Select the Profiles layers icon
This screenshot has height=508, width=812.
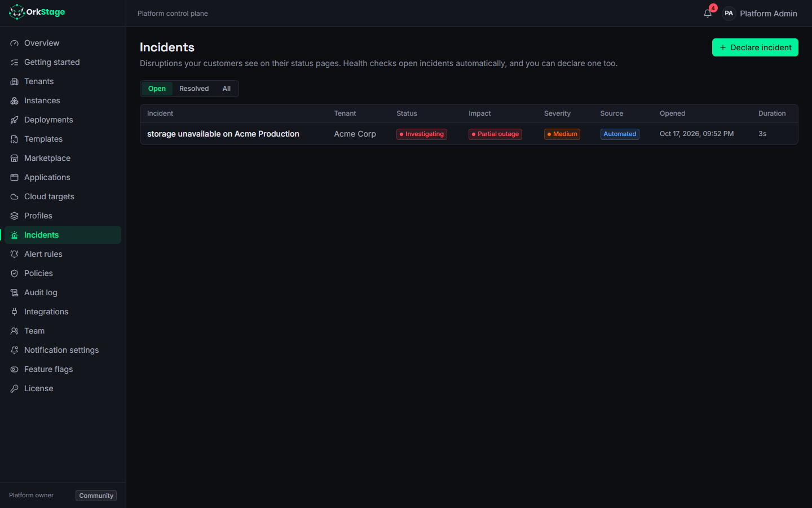pos(15,216)
